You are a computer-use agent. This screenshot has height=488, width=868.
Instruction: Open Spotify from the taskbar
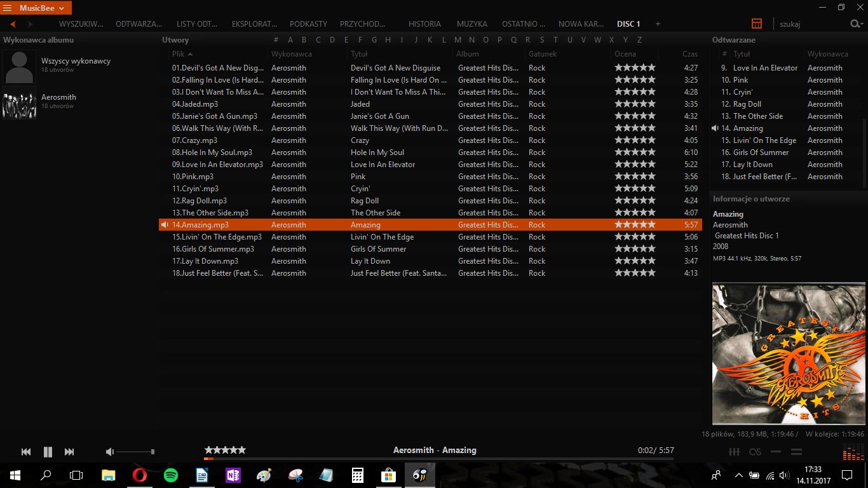pos(170,475)
